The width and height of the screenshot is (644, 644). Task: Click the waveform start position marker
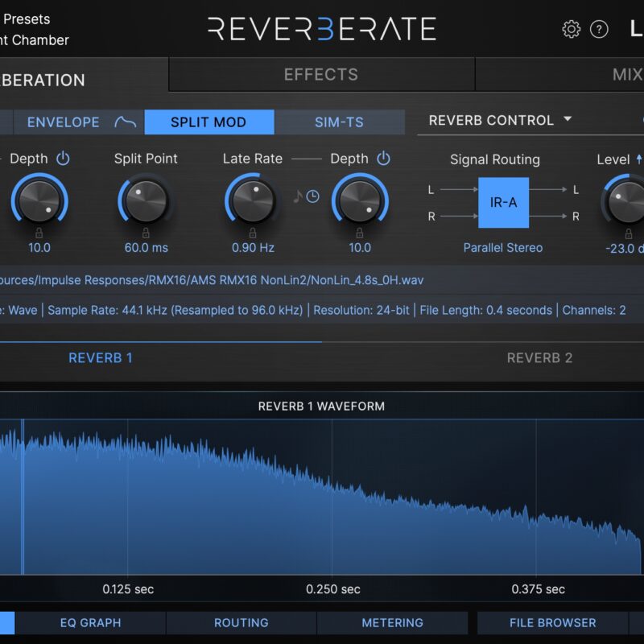[23, 497]
